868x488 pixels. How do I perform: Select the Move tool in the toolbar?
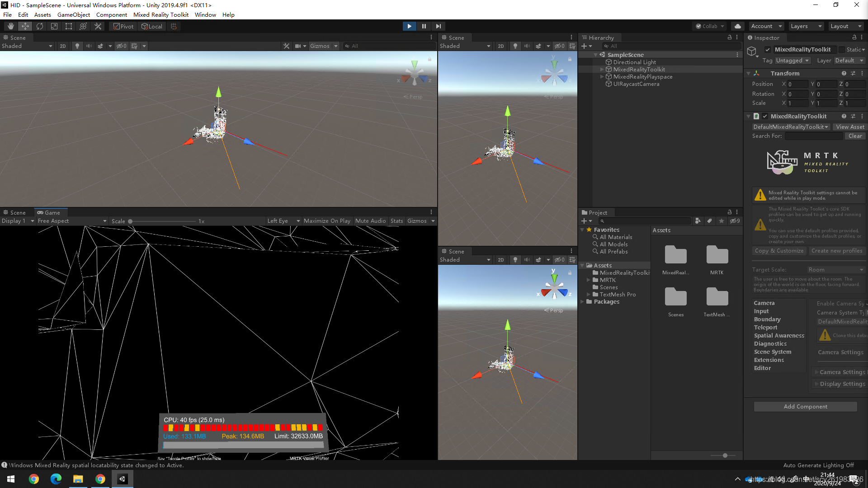point(25,26)
